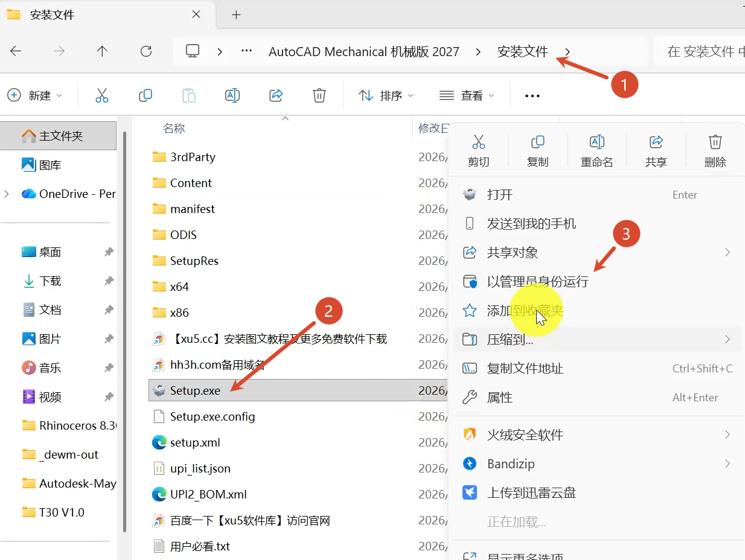Screen dimensions: 745x560
Task: Expand the 火绒安全软件 submenu
Action: pyautogui.click(x=727, y=434)
